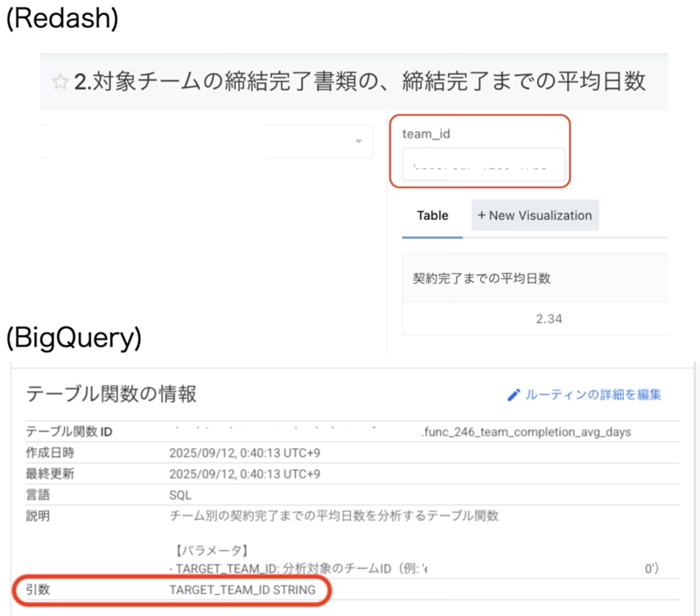Select the 最終更新 row timestamp value

tap(244, 474)
